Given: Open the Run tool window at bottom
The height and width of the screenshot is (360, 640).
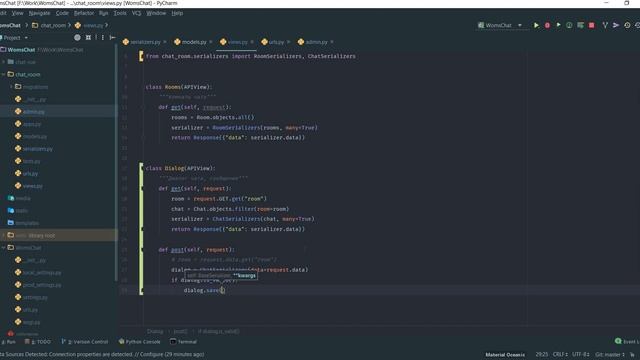Looking at the screenshot, I should pos(8,342).
